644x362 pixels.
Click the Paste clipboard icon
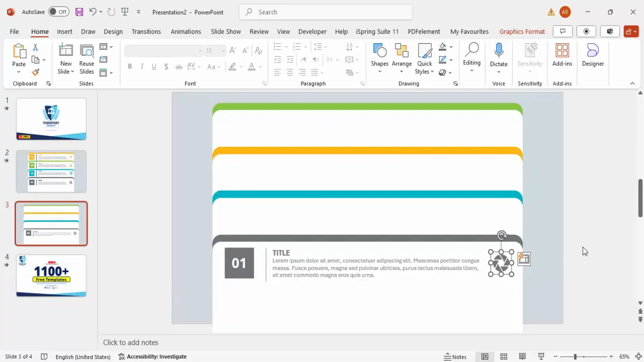[x=19, y=51]
